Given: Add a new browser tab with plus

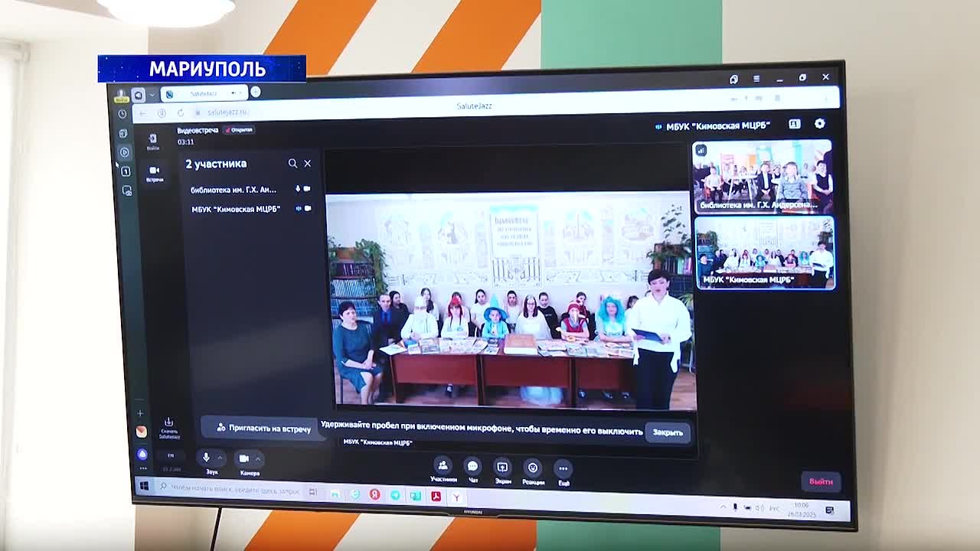Looking at the screenshot, I should click(256, 93).
